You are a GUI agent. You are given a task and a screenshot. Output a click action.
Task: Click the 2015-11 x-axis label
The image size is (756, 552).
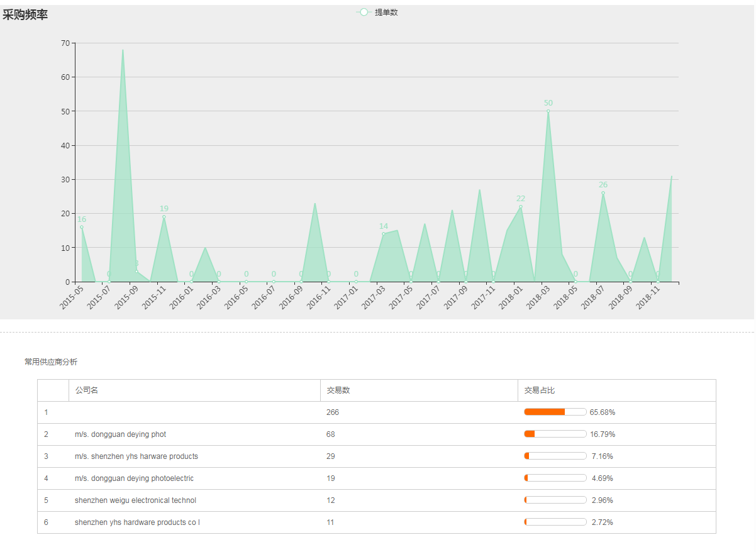155,297
